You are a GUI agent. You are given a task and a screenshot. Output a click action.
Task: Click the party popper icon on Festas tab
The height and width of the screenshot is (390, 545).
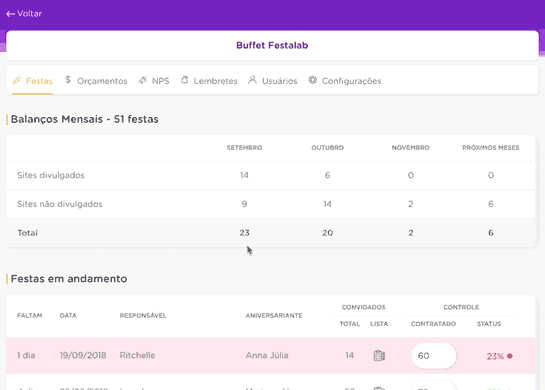17,80
